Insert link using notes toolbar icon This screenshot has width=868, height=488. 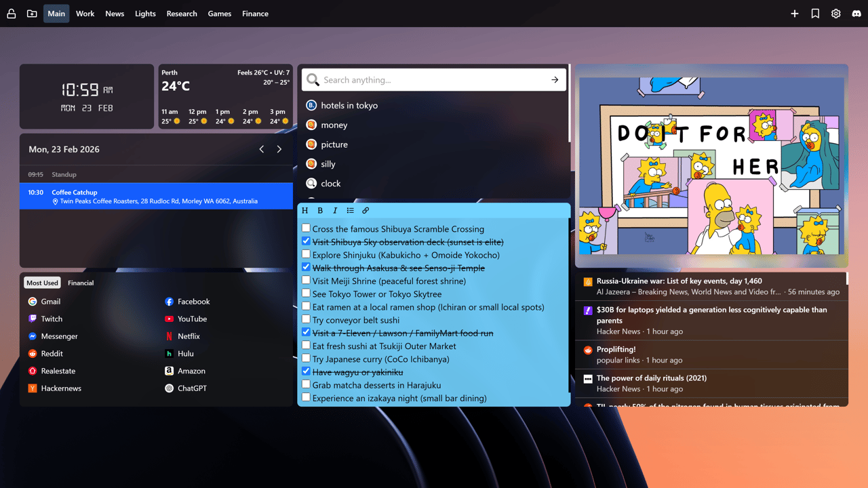click(x=366, y=211)
